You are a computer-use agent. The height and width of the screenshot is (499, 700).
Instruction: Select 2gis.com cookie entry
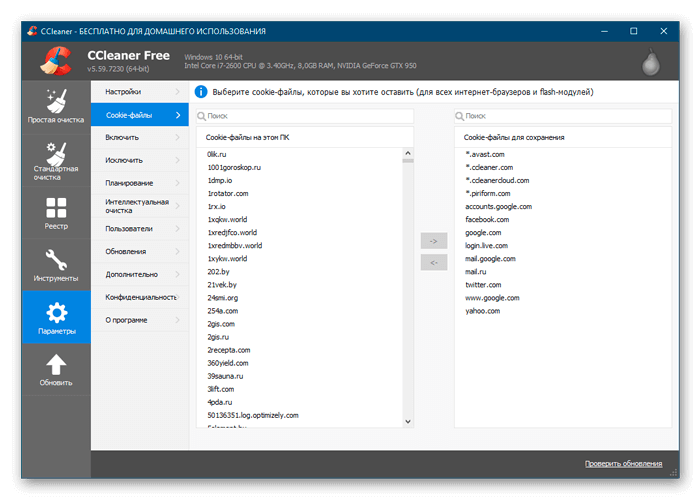pos(221,324)
